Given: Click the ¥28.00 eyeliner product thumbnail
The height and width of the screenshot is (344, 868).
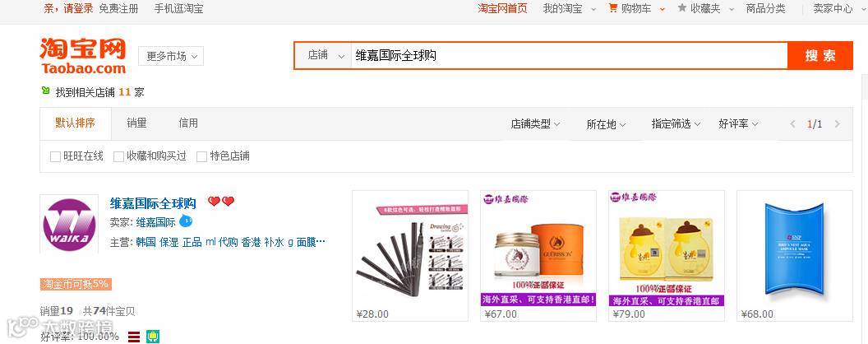Looking at the screenshot, I should coord(410,249).
